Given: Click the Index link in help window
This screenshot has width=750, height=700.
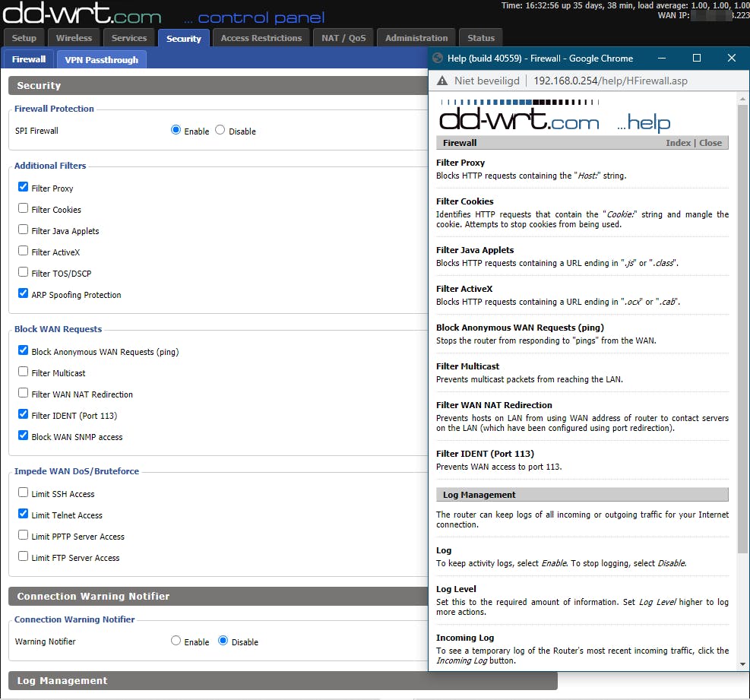Looking at the screenshot, I should pyautogui.click(x=678, y=143).
